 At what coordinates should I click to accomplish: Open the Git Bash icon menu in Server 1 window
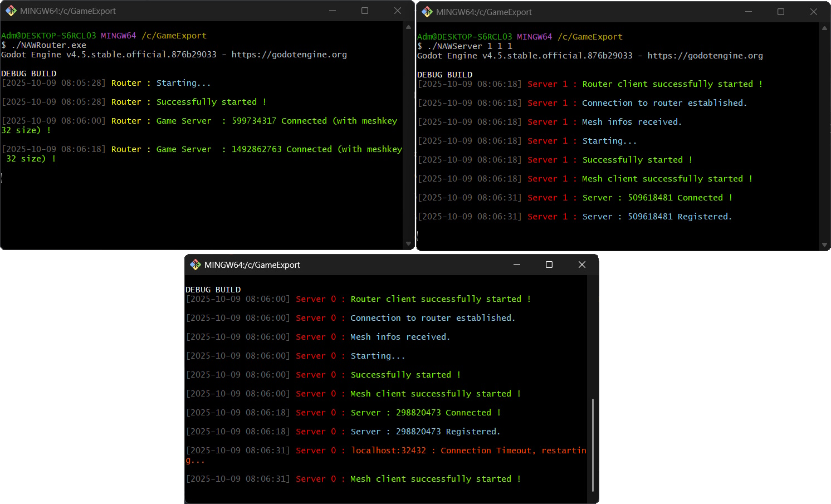427,12
